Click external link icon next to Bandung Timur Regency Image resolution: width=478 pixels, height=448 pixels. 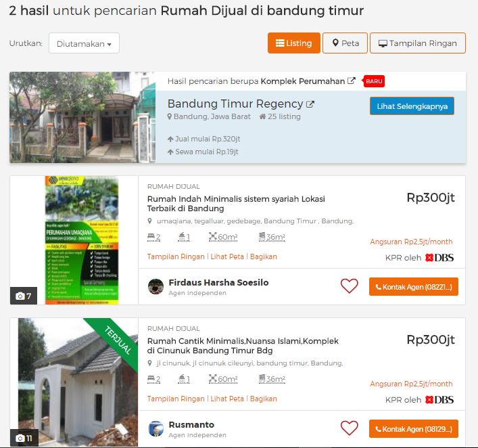[310, 104]
